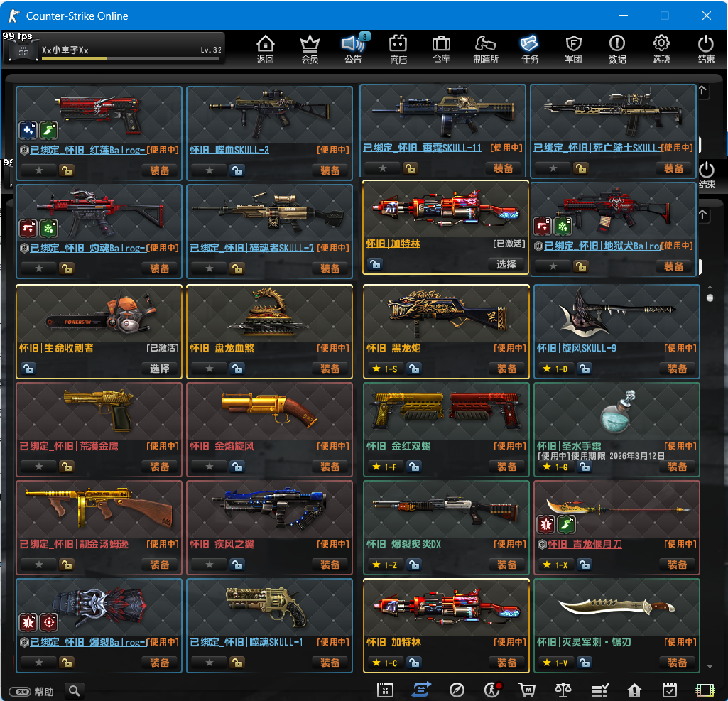Open the 制造所 crafting icon
This screenshot has height=701, width=728.
(486, 49)
